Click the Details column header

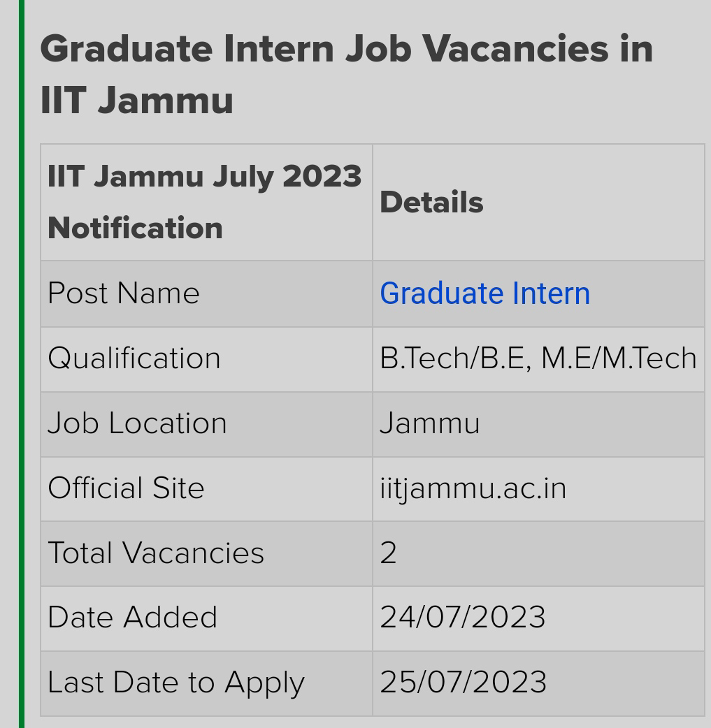pyautogui.click(x=431, y=203)
